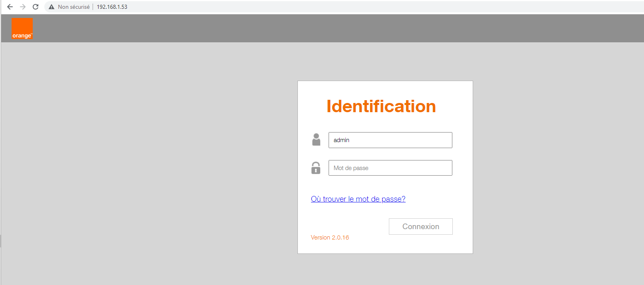Reload the current page
Screen dimensions: 644x285
[x=36, y=7]
